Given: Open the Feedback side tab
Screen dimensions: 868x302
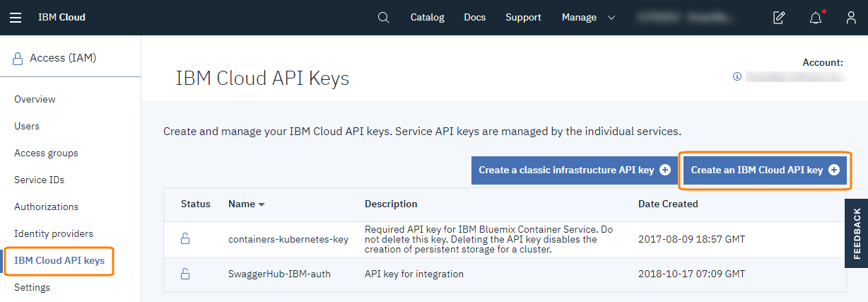Looking at the screenshot, I should (x=857, y=233).
